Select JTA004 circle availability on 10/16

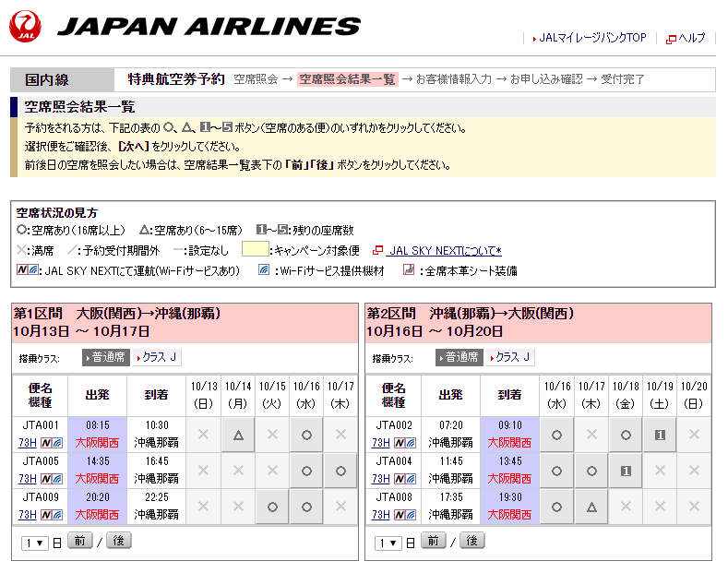click(x=556, y=471)
